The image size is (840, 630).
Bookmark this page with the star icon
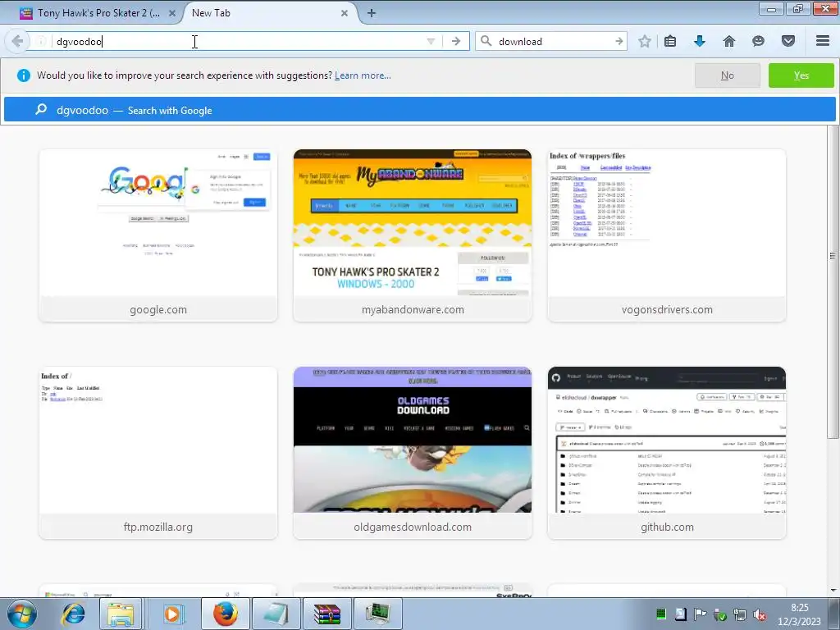tap(645, 41)
